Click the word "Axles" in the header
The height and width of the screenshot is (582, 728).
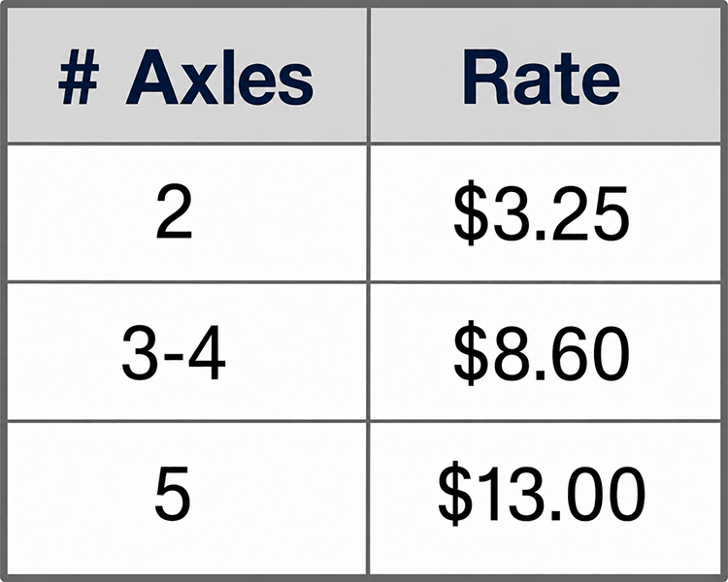point(219,77)
